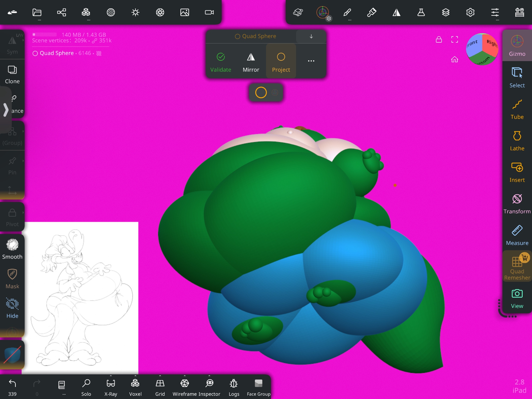Open more options in Quad Sphere panel
This screenshot has height=399, width=532.
pyautogui.click(x=311, y=61)
